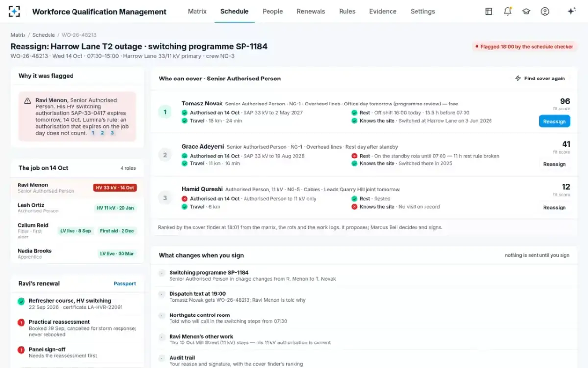
Task: Open the AI assistant sparkle icon
Action: click(571, 11)
